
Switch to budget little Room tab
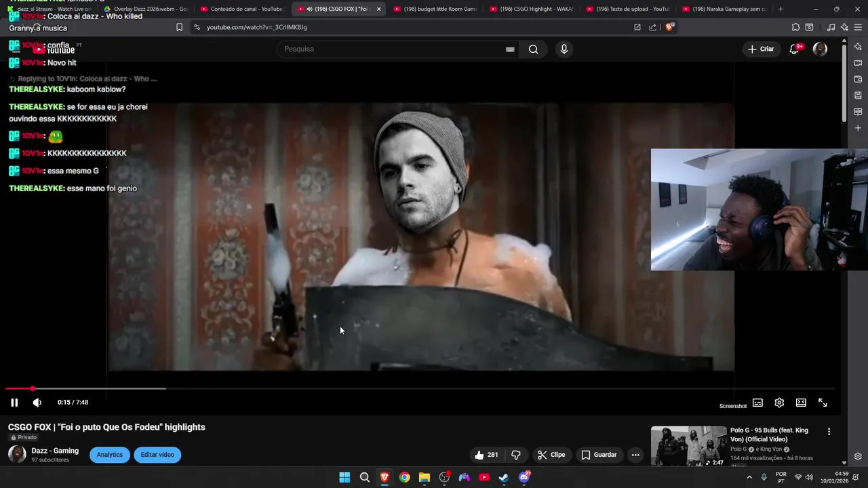pos(435,9)
